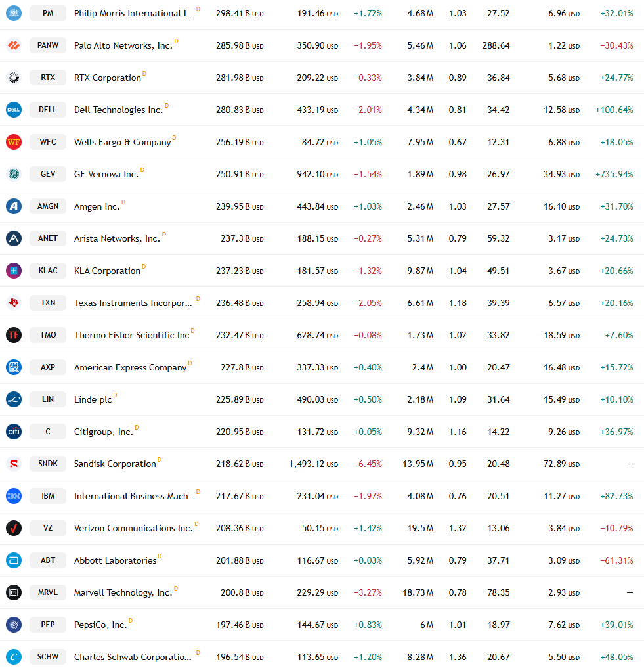Open the WFC ticker symbol
The height and width of the screenshot is (670, 644).
tap(48, 142)
